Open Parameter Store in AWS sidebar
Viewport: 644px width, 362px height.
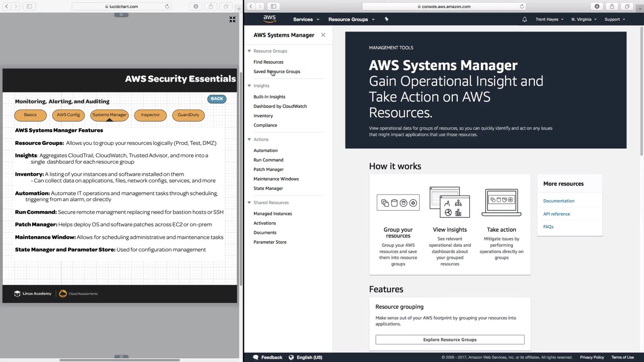click(x=270, y=242)
